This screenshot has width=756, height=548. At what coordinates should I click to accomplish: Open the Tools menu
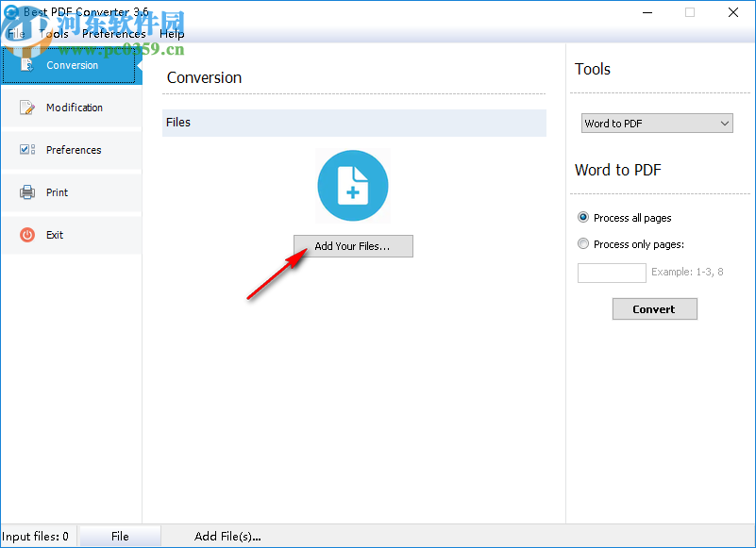coord(54,33)
